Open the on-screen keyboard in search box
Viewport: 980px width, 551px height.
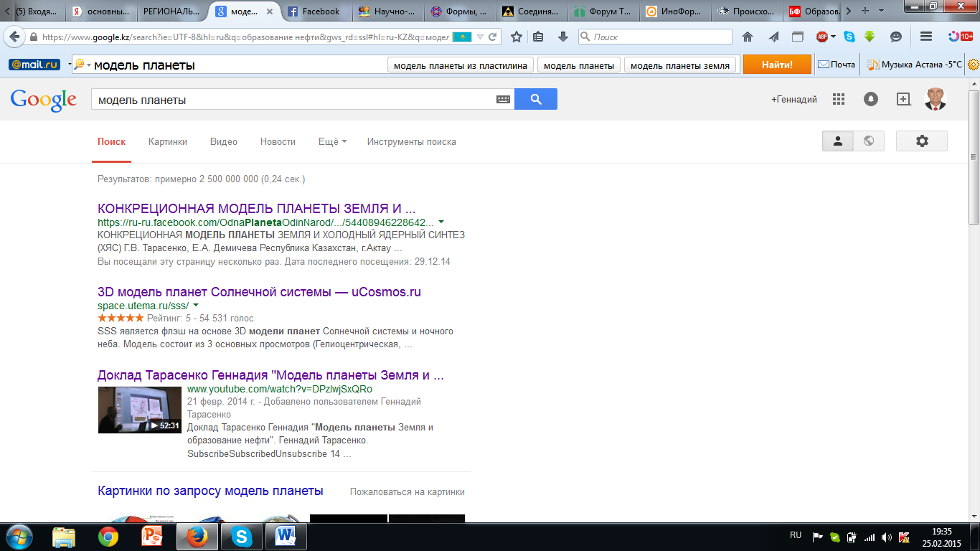coord(503,100)
